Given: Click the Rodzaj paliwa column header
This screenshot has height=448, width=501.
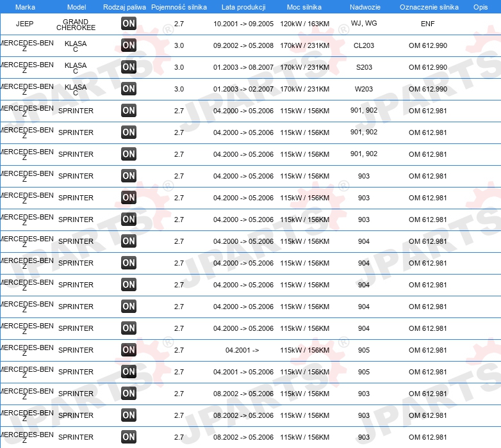Looking at the screenshot, I should tap(125, 7).
